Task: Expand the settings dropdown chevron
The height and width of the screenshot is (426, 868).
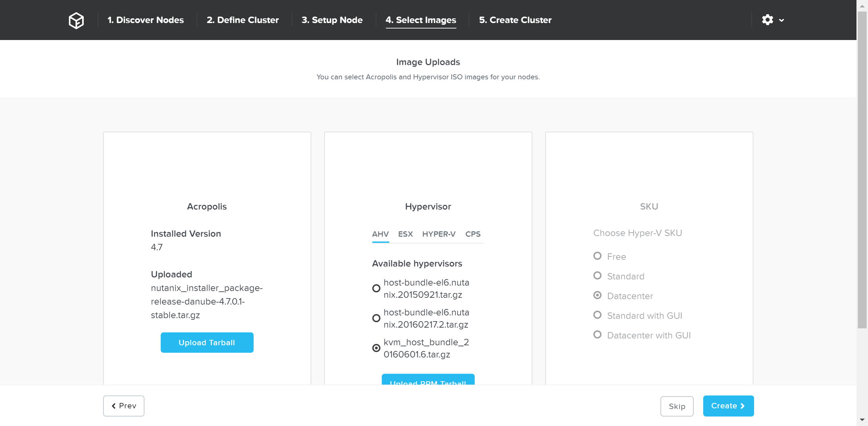Action: point(782,20)
